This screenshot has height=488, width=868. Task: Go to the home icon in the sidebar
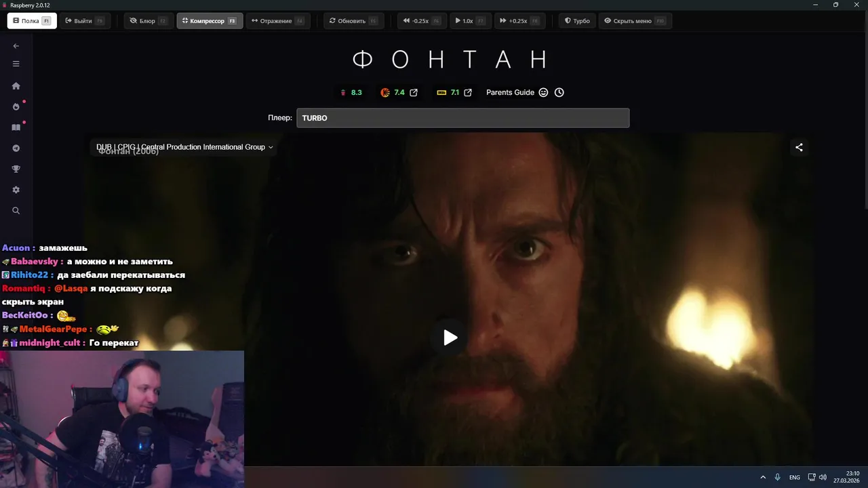click(16, 86)
